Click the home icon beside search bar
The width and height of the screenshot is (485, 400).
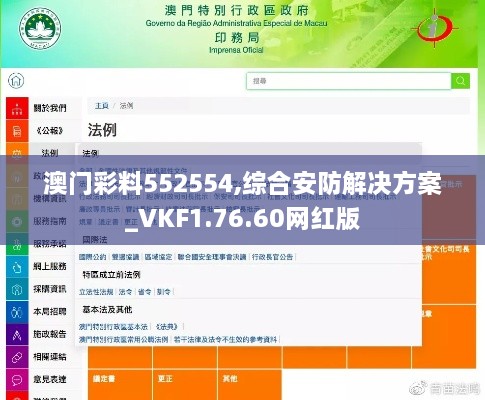point(16,81)
